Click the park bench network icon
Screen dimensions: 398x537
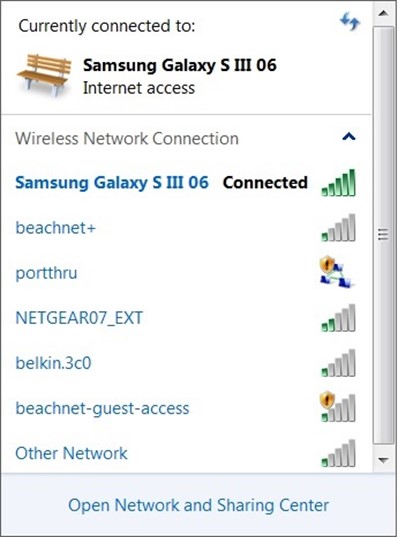click(44, 74)
